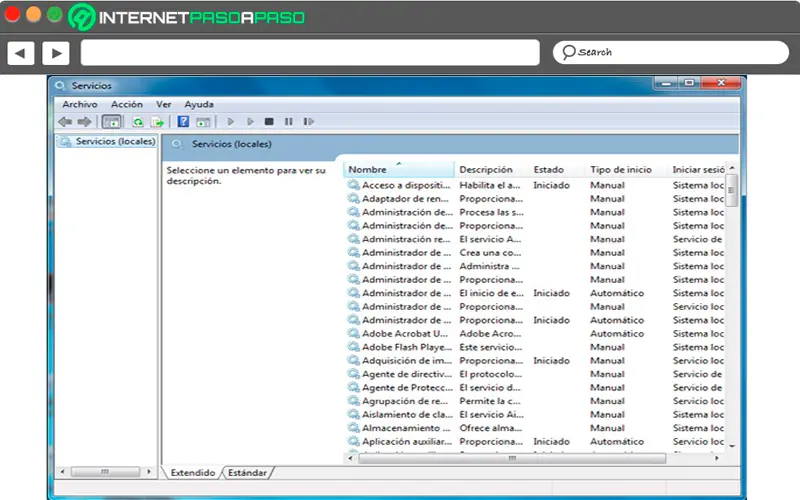This screenshot has width=800, height=500.
Task: Click the Search input field
Action: (671, 53)
